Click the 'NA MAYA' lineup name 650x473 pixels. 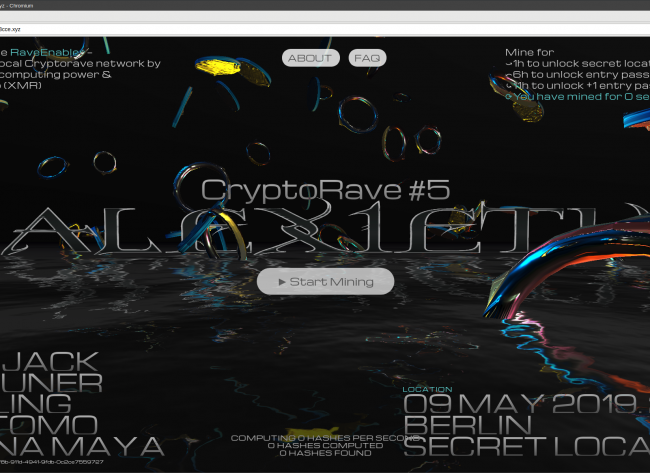point(82,447)
